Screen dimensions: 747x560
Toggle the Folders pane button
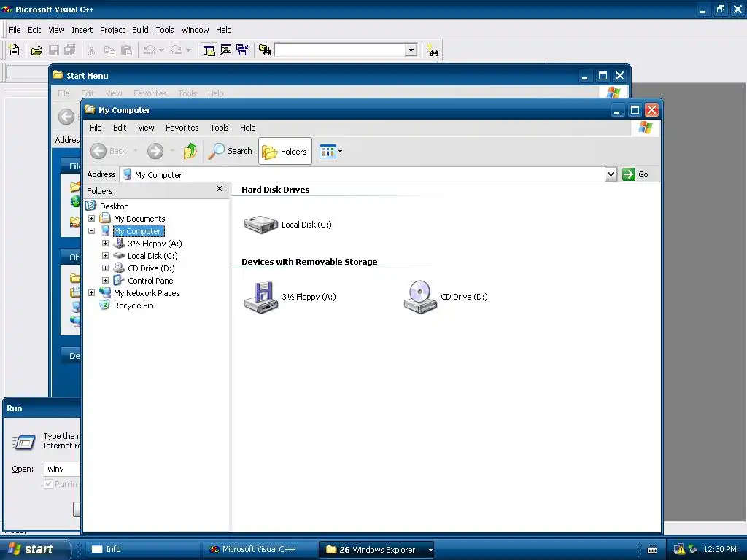[x=285, y=152]
